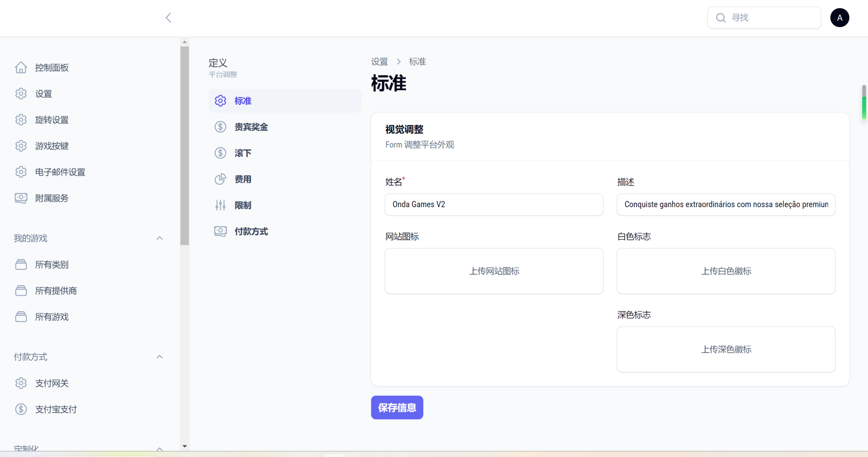
Task: Open the 滚下 settings menu item
Action: pyautogui.click(x=243, y=153)
